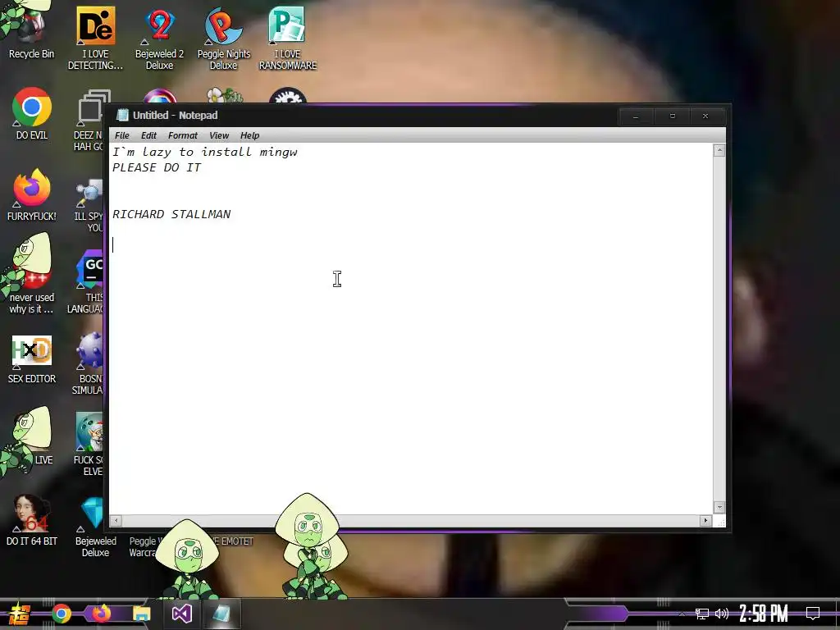Click the horizontal scrollbar left arrow

116,520
